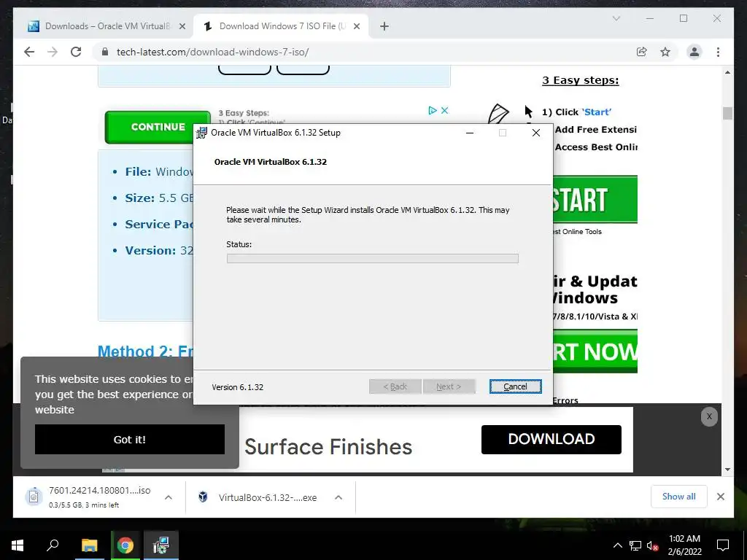
Task: Share this page via Chrome share icon
Action: (642, 52)
